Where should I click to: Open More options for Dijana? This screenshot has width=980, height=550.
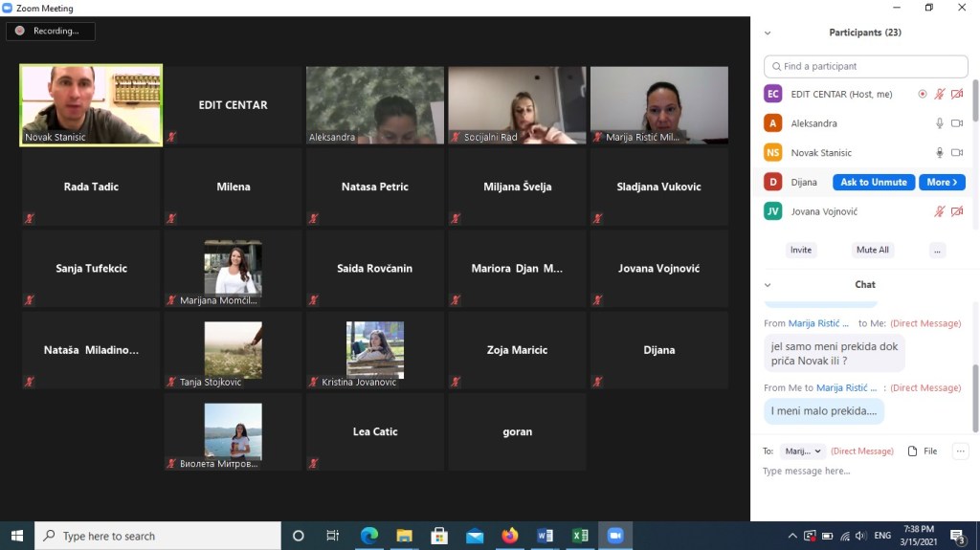942,182
